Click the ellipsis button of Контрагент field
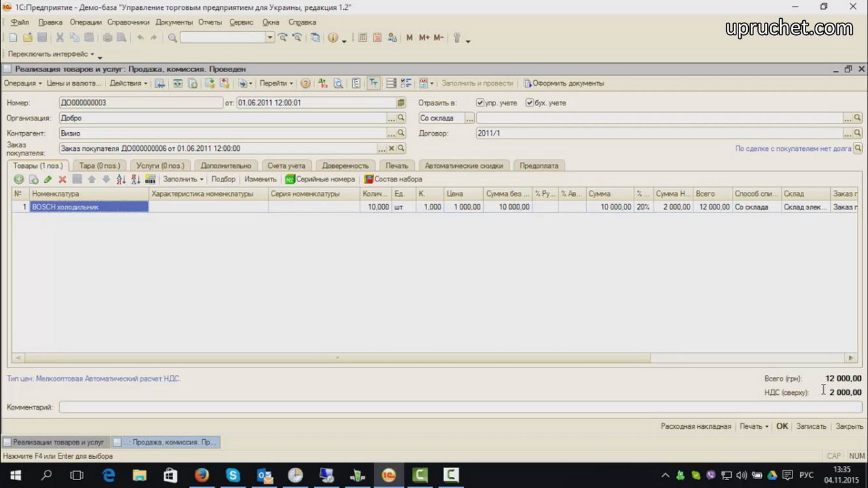 click(391, 133)
